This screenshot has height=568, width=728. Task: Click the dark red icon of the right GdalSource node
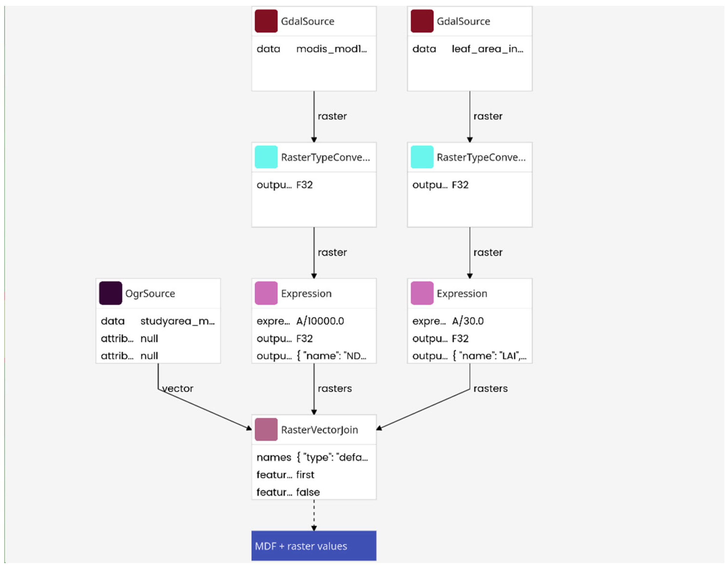[x=422, y=21]
